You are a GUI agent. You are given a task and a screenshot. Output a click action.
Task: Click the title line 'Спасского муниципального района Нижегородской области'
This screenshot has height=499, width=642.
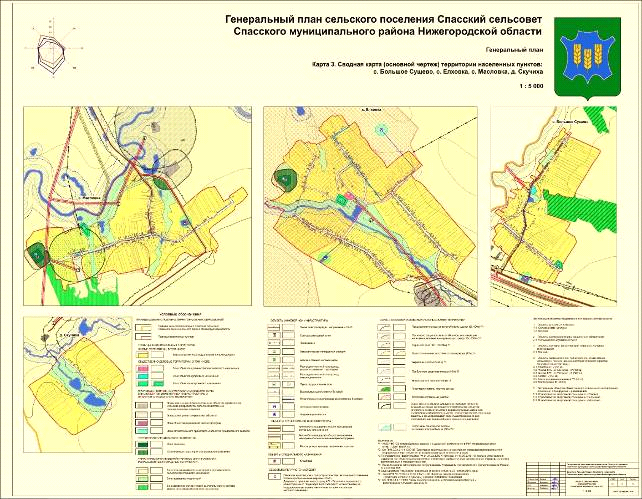388,32
